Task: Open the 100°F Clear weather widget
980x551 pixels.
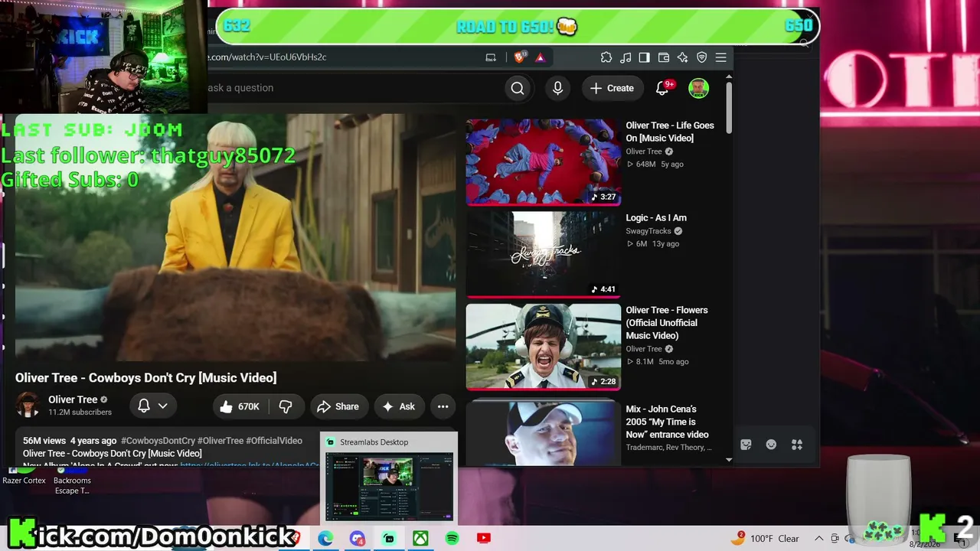Action: click(x=766, y=539)
